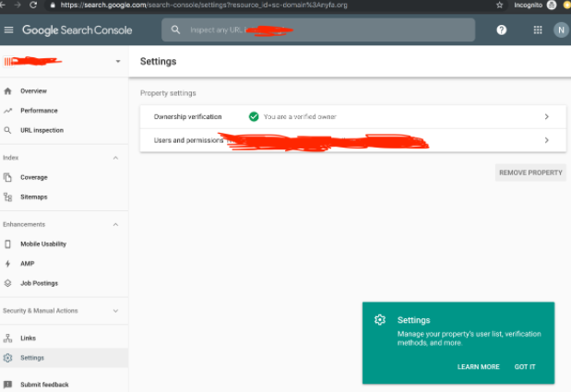
Task: Open Sitemaps in the sidebar
Action: coord(34,196)
